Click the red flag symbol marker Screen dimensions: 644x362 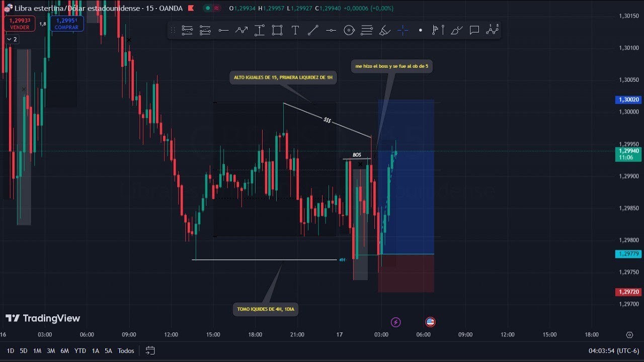(x=190, y=8)
